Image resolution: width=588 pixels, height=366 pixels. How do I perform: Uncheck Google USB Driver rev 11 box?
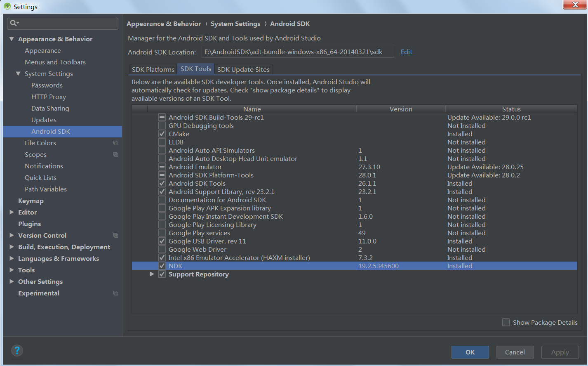tap(162, 241)
